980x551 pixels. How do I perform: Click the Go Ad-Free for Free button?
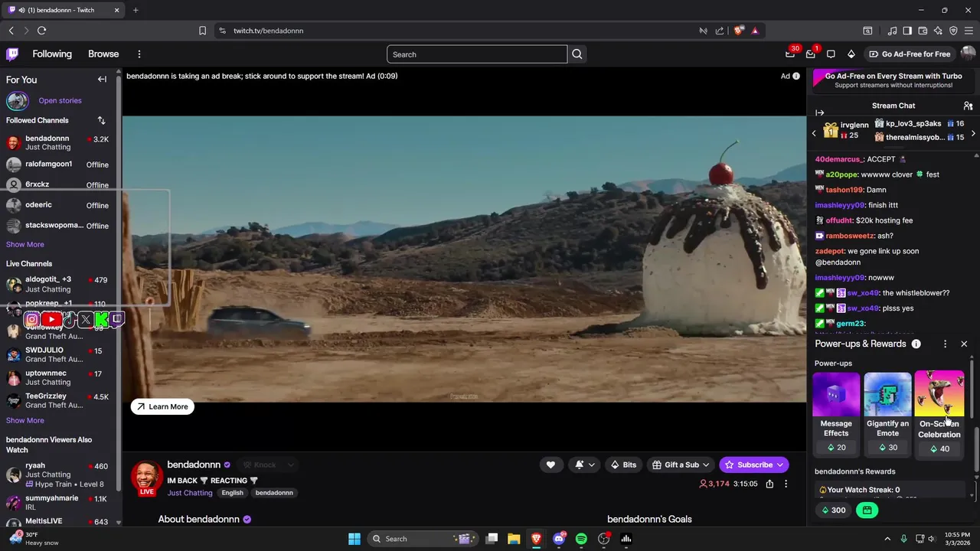tap(910, 54)
